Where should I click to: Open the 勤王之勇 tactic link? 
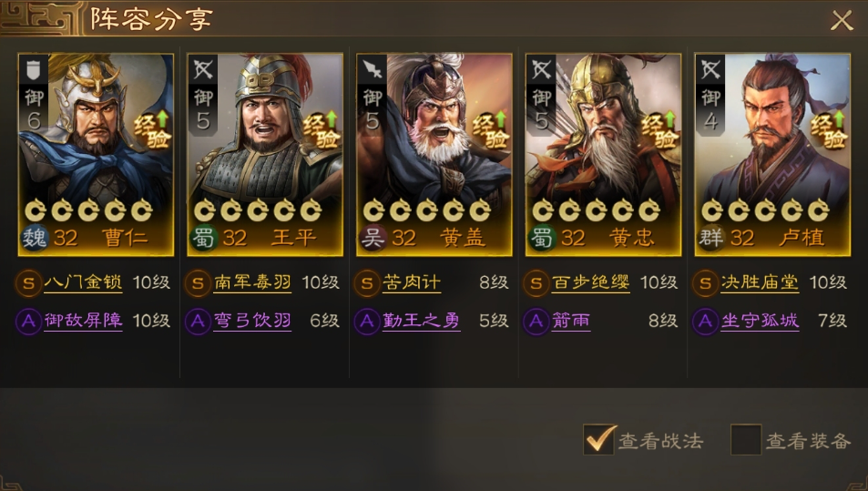click(x=422, y=321)
